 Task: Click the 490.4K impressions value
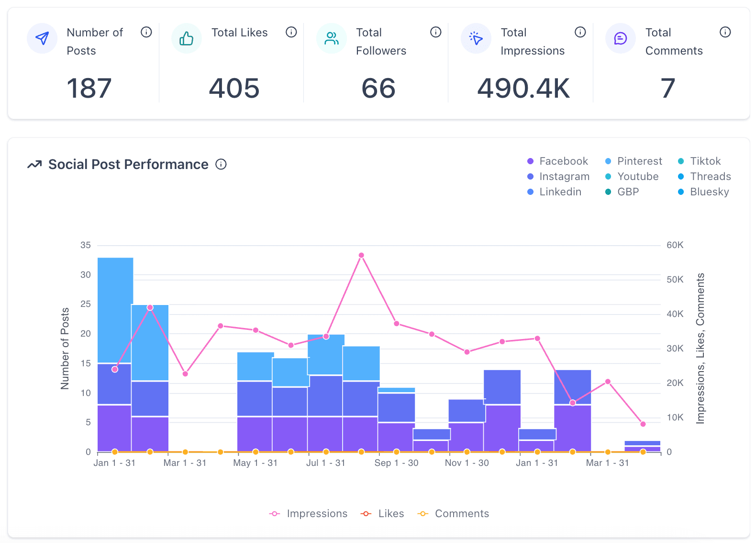[523, 88]
